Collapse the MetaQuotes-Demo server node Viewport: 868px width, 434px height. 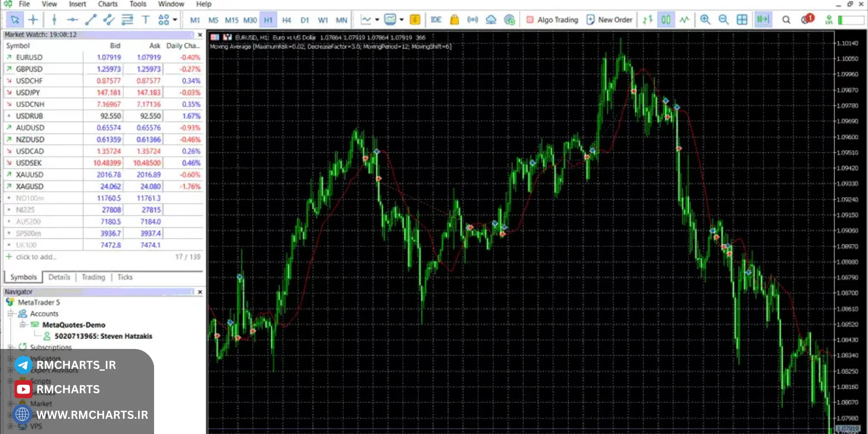23,325
